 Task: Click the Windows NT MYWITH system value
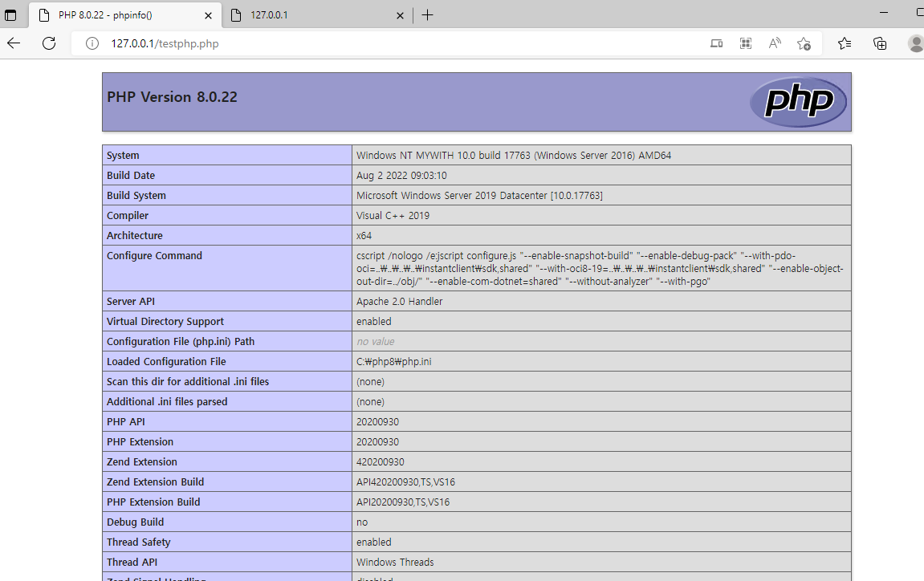[x=513, y=156]
